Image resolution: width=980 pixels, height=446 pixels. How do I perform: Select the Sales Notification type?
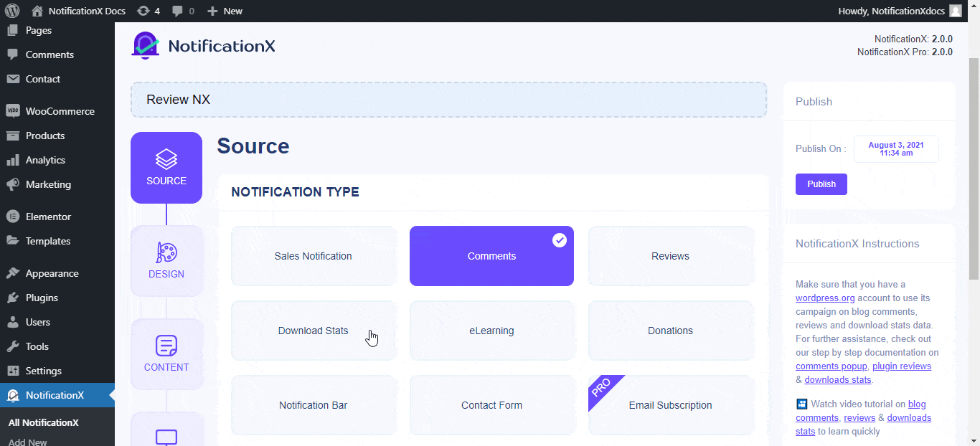314,256
